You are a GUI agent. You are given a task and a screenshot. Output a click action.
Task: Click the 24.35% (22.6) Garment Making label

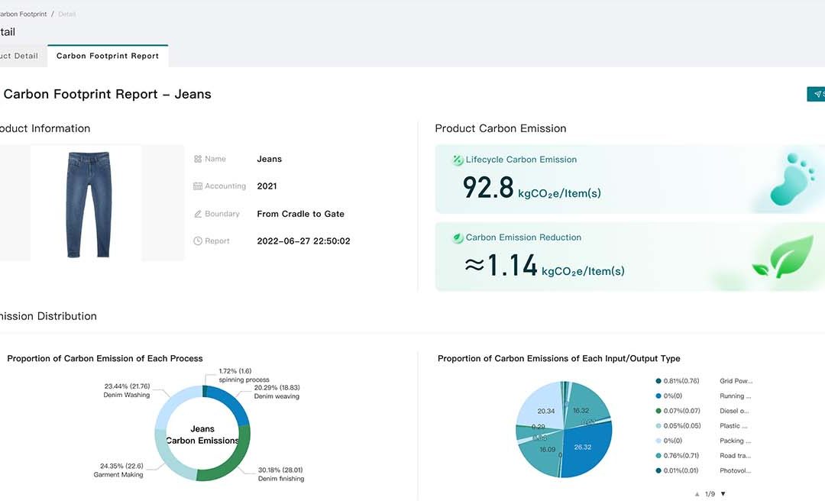(x=119, y=470)
